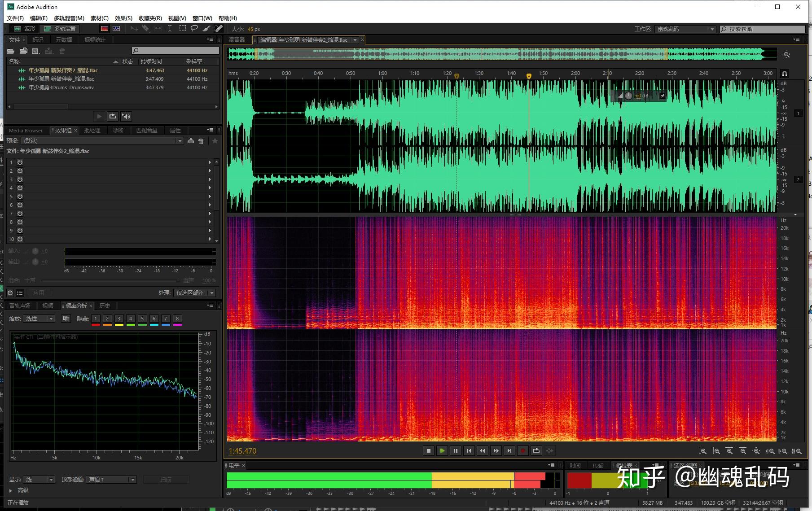Click the Stop transport button
Image resolution: width=812 pixels, height=511 pixels.
[428, 451]
